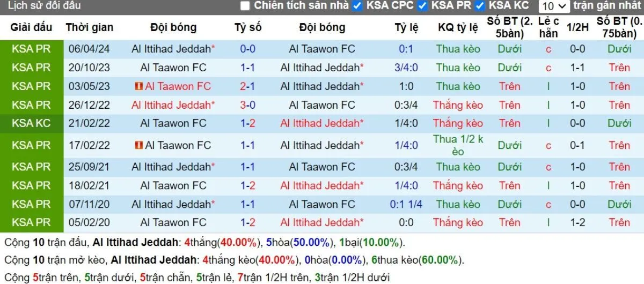Viewport: 644px width, 284px height.
Task: Select the Giải đấu column header
Action: point(31,27)
